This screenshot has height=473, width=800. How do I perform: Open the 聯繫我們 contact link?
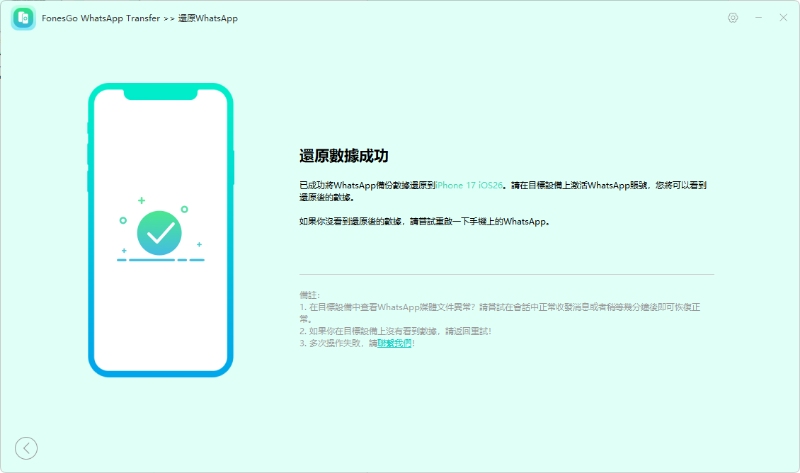tap(394, 343)
